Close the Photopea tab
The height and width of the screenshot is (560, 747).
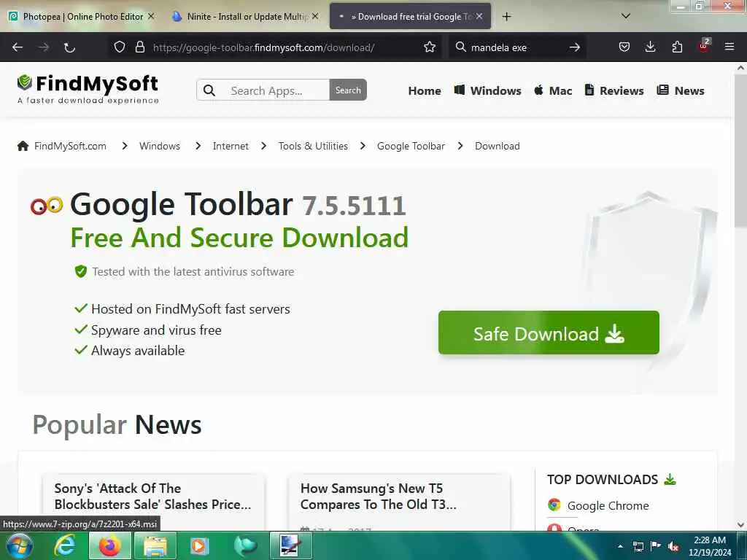pos(151,16)
